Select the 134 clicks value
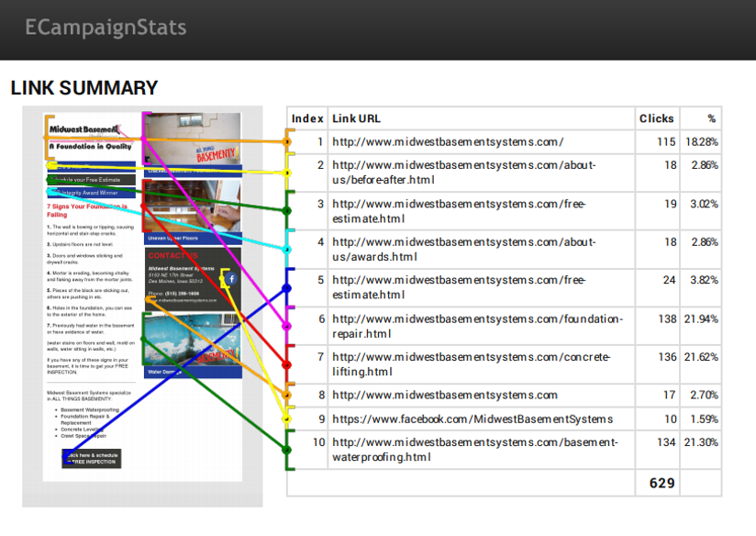Screen dimensions: 756x536 coord(666,442)
